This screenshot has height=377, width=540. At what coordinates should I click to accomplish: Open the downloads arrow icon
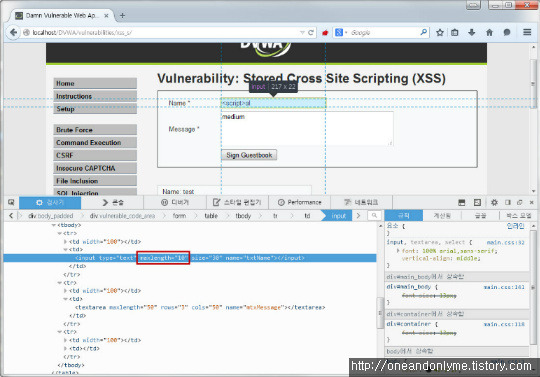point(471,32)
